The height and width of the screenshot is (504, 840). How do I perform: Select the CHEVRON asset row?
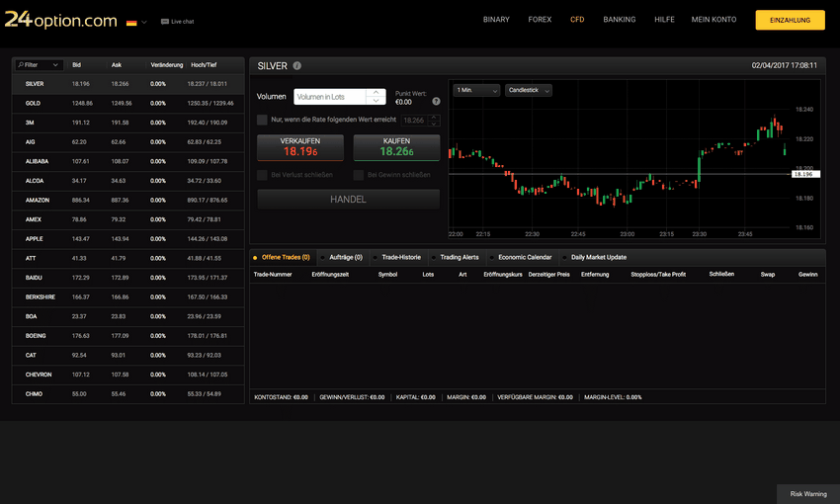pyautogui.click(x=128, y=375)
